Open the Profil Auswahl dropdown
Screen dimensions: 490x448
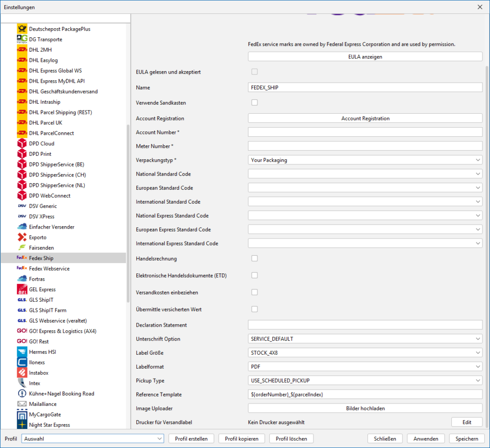(x=93, y=438)
